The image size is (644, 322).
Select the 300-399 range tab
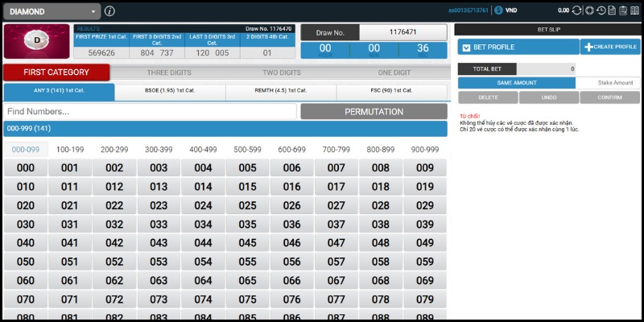click(159, 150)
